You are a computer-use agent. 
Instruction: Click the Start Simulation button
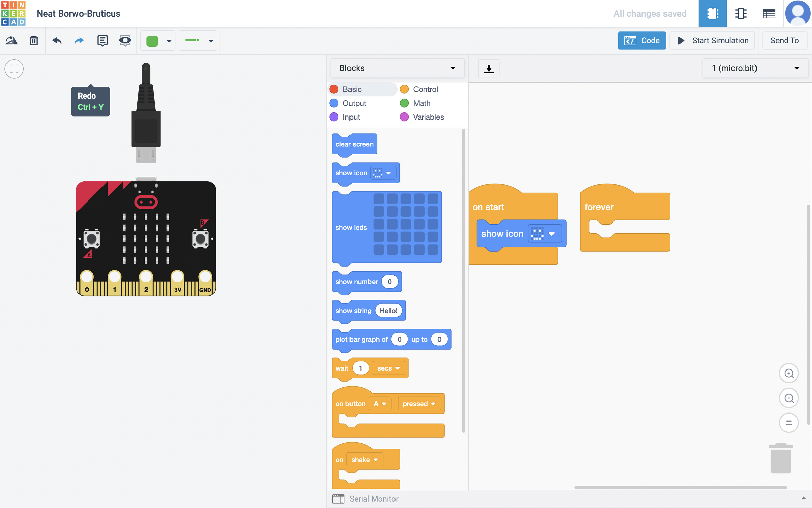[712, 40]
